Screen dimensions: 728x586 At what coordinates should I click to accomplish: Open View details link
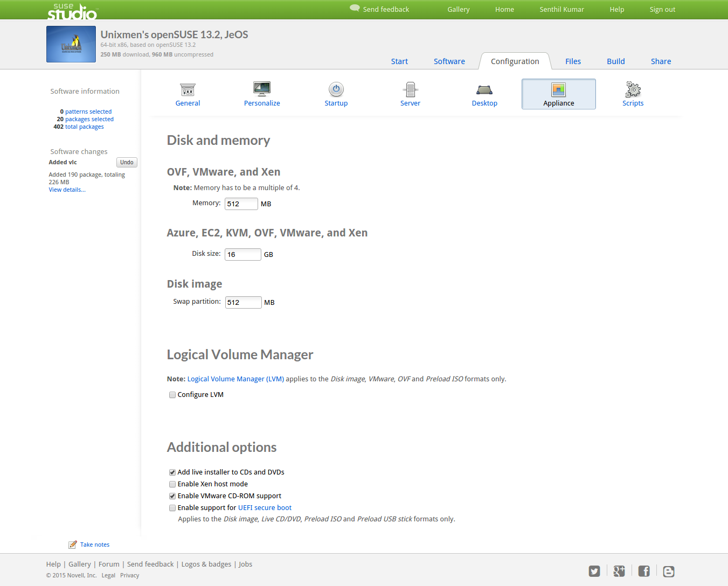point(67,190)
